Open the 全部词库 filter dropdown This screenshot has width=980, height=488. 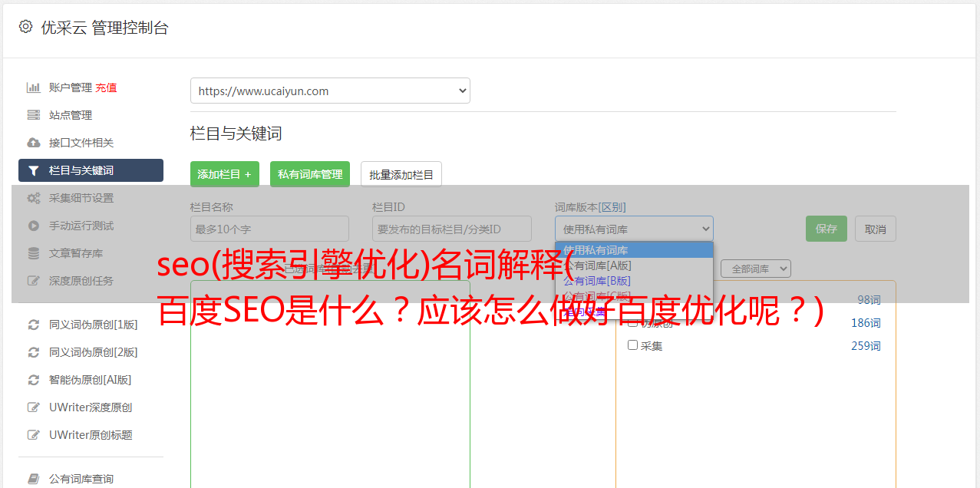756,269
